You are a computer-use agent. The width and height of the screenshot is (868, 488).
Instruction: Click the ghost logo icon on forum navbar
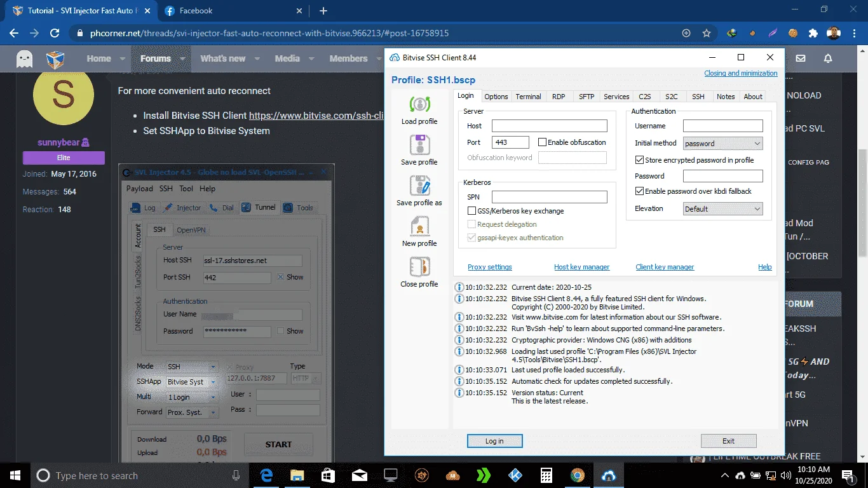click(25, 59)
